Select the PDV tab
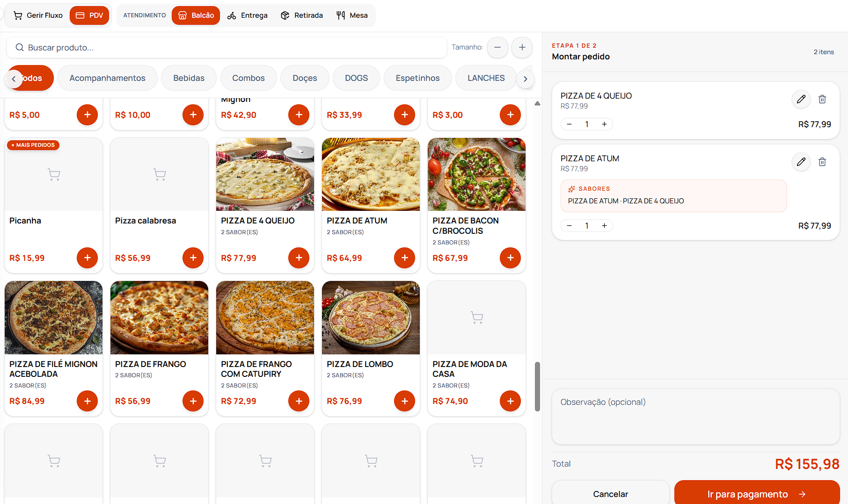 pyautogui.click(x=89, y=15)
